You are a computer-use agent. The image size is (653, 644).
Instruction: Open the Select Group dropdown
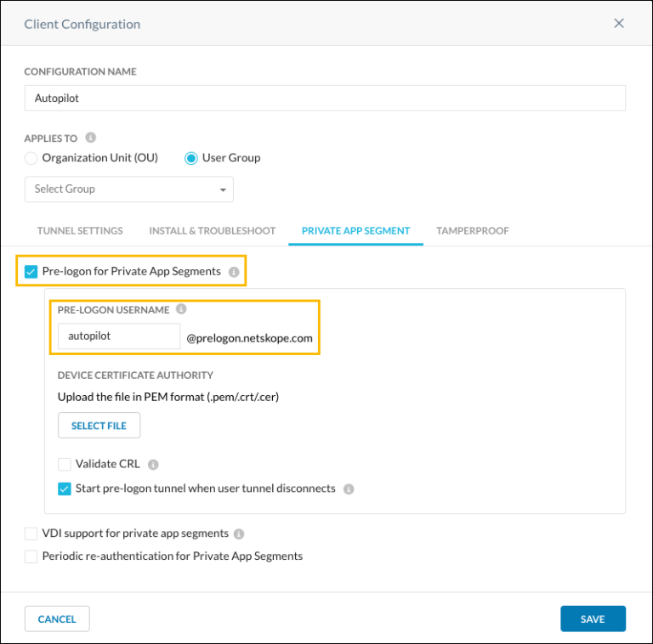click(x=129, y=189)
